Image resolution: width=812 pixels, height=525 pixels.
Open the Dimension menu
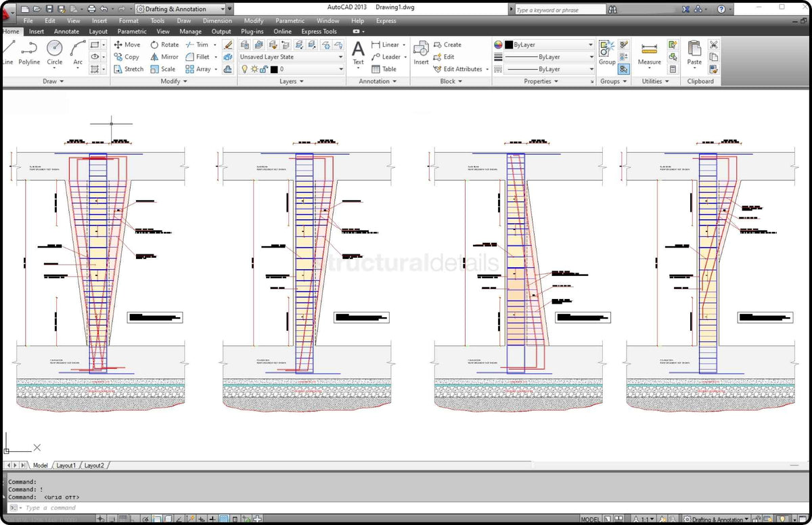click(x=217, y=21)
